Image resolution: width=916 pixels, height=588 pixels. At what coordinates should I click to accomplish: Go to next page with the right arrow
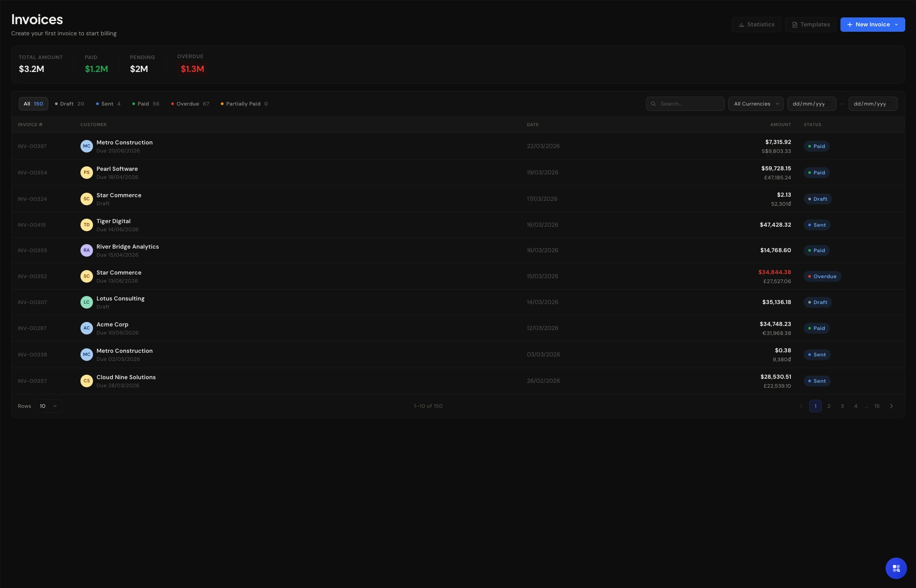(x=891, y=406)
